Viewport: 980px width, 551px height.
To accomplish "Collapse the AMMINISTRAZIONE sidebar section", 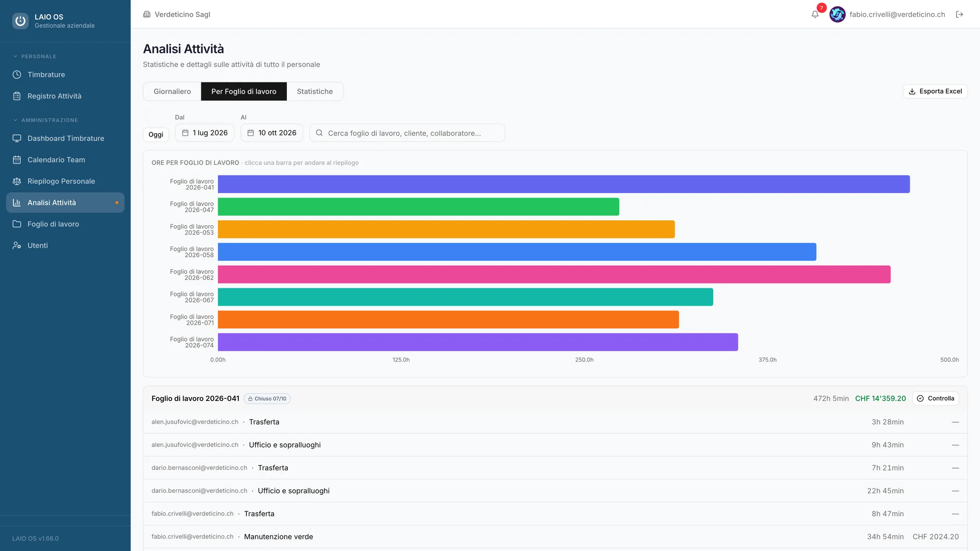I will 45,120.
